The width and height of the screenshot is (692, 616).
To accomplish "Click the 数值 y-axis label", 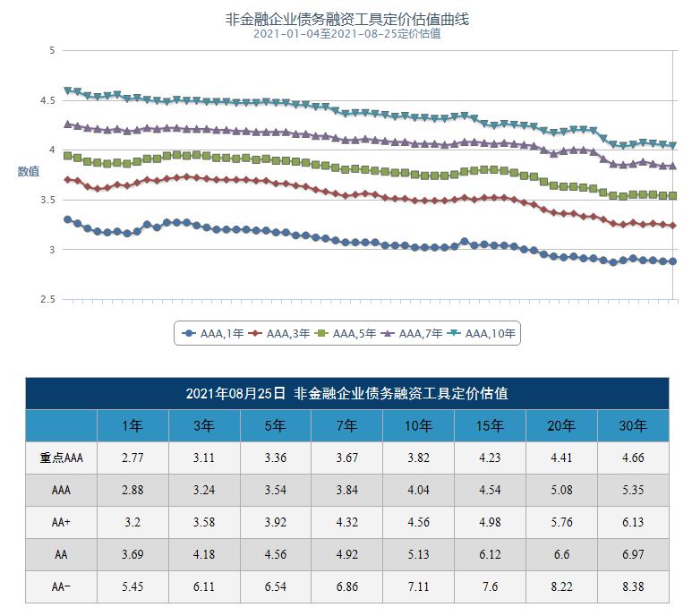I will [x=29, y=172].
